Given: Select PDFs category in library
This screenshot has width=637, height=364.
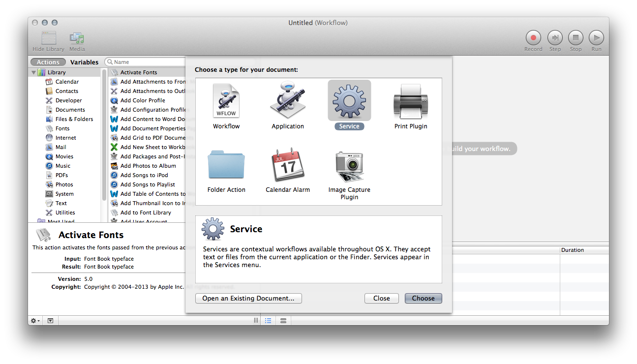Looking at the screenshot, I should point(61,175).
